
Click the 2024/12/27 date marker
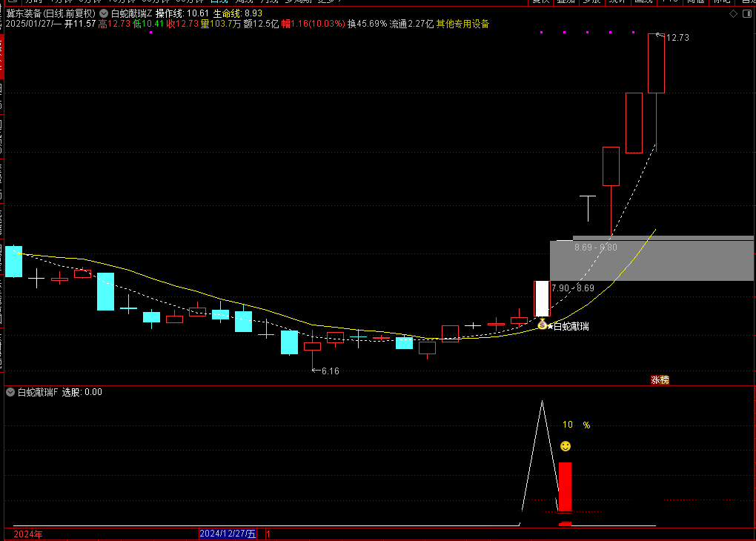(228, 534)
